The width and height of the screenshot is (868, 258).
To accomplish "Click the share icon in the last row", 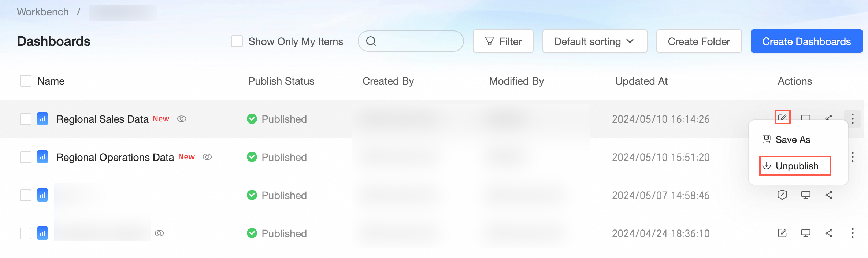I will click(829, 233).
